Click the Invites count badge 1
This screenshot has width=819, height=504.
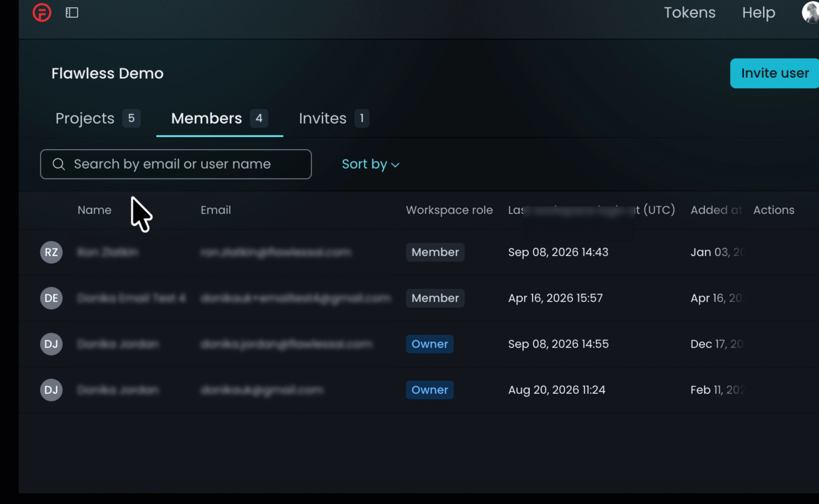click(362, 118)
